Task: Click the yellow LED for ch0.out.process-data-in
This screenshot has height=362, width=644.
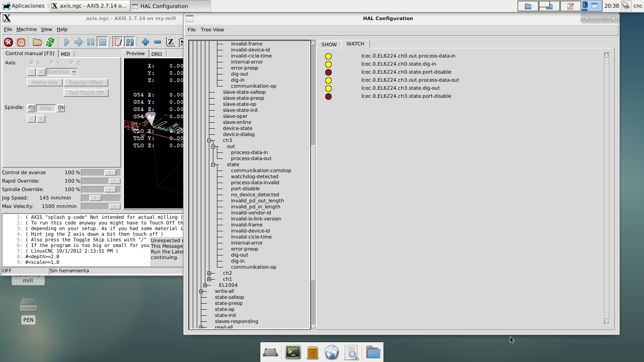Action: click(328, 56)
